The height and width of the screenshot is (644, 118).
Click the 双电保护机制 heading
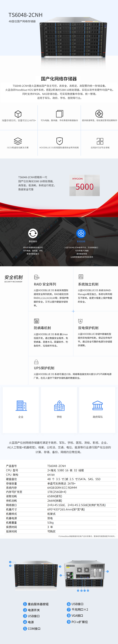pyautogui.click(x=88, y=328)
